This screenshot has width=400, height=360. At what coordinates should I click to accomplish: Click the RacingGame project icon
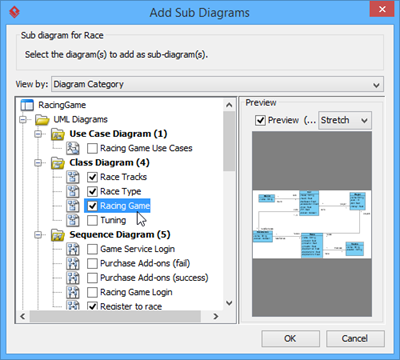pyautogui.click(x=27, y=105)
